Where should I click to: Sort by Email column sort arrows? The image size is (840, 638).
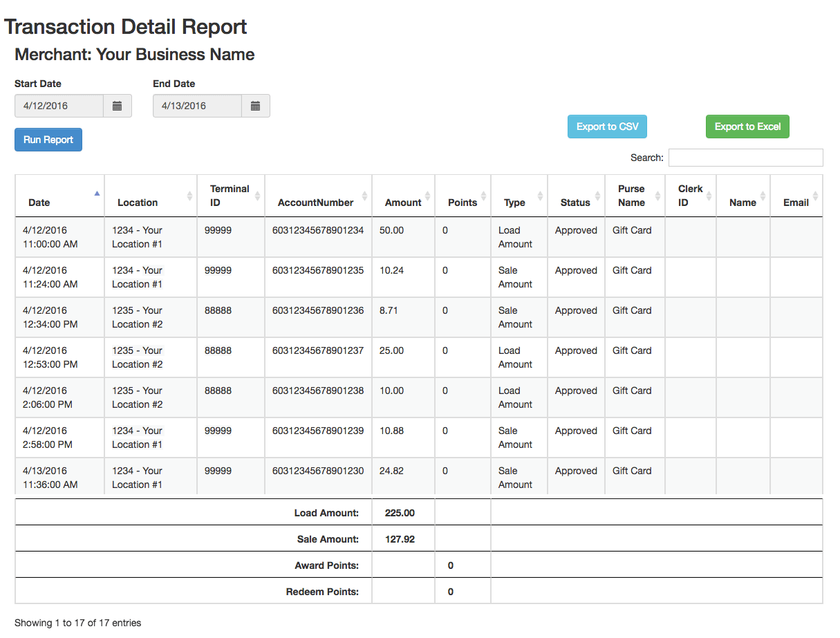[815, 196]
